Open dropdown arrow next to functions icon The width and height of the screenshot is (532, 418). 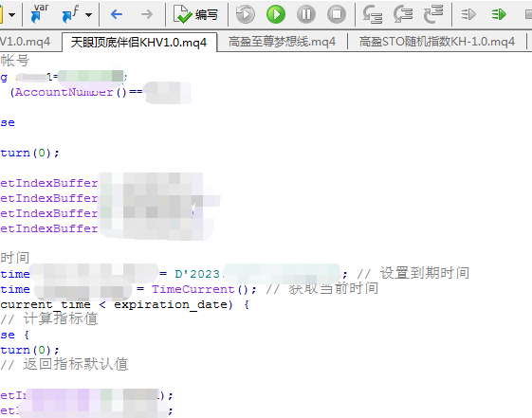(89, 15)
